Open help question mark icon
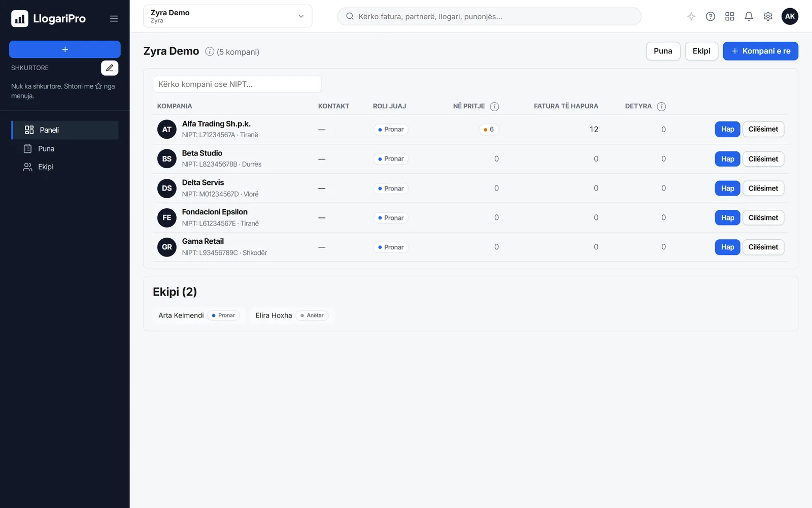Image resolution: width=812 pixels, height=508 pixels. click(x=710, y=16)
